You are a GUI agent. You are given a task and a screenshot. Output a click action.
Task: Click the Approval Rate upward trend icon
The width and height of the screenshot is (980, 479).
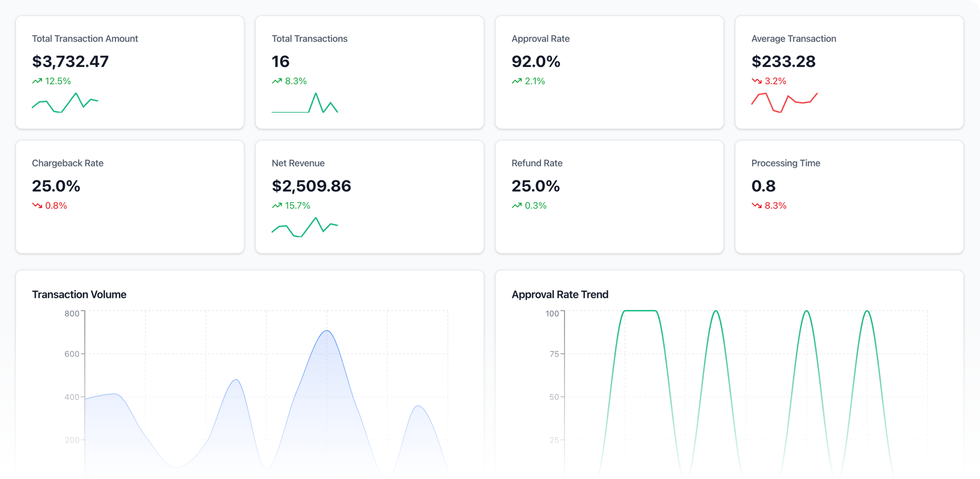pos(517,81)
